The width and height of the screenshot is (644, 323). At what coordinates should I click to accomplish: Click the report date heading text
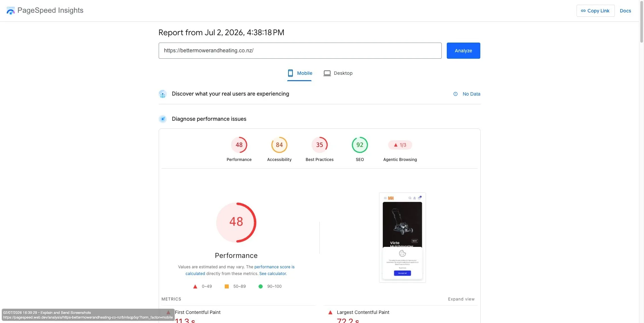point(221,33)
